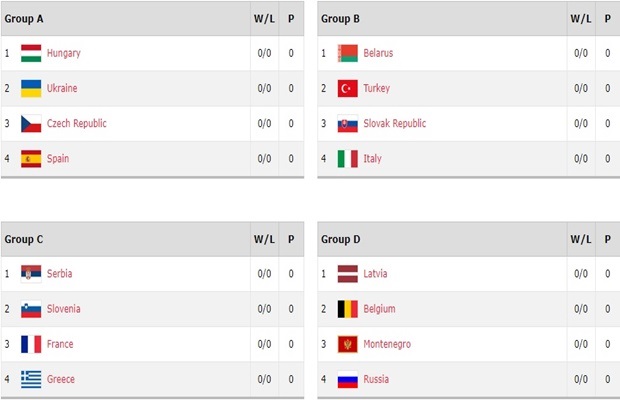Click the Group A table header
The image size is (620, 400).
point(24,19)
